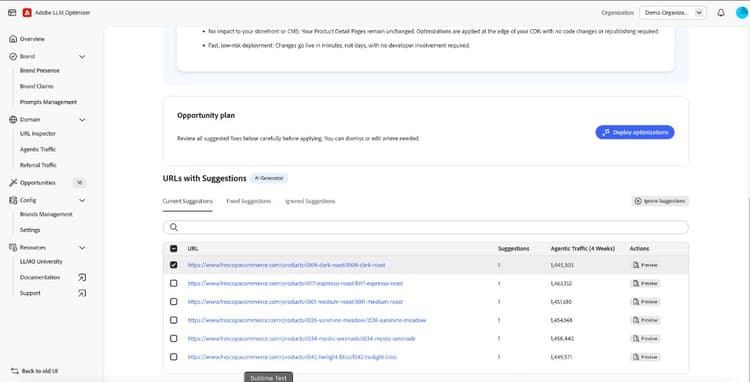This screenshot has width=750, height=382.
Task: Click the Resources section icon
Action: tap(13, 248)
